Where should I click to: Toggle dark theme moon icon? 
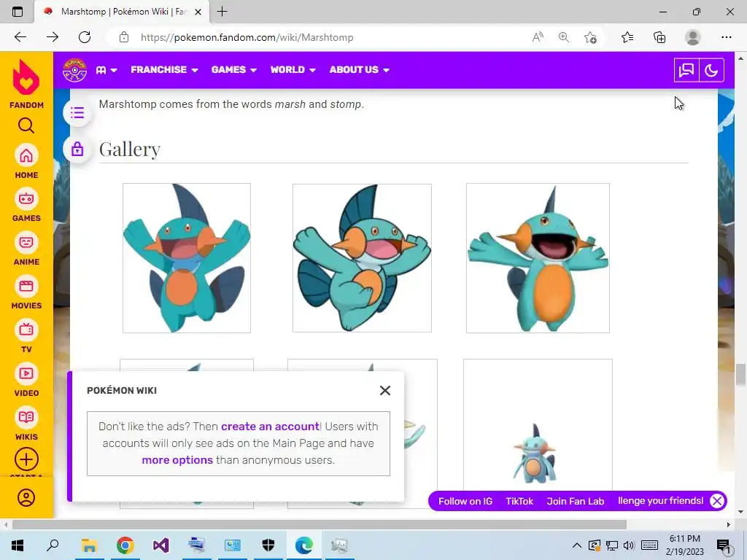click(711, 71)
